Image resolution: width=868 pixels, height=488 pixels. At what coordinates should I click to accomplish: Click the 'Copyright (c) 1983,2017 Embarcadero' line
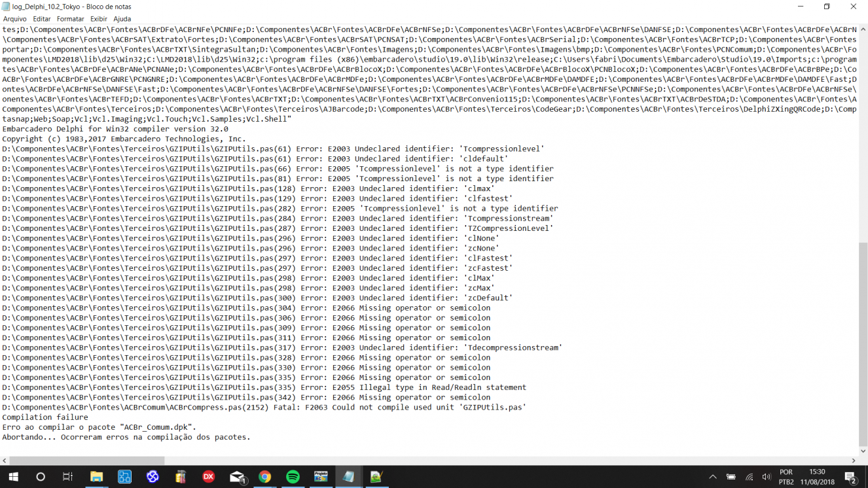pyautogui.click(x=124, y=139)
